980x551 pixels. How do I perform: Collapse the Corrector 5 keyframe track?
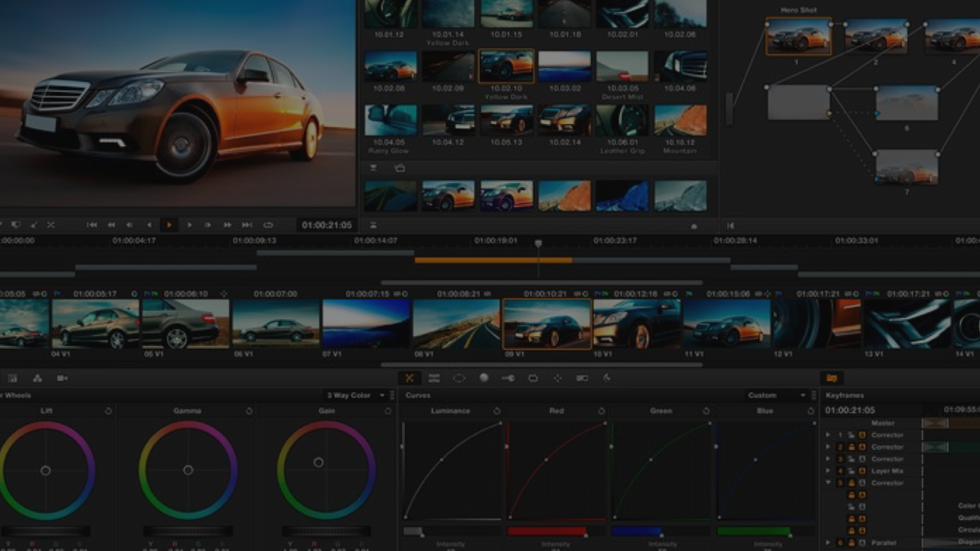(x=828, y=483)
